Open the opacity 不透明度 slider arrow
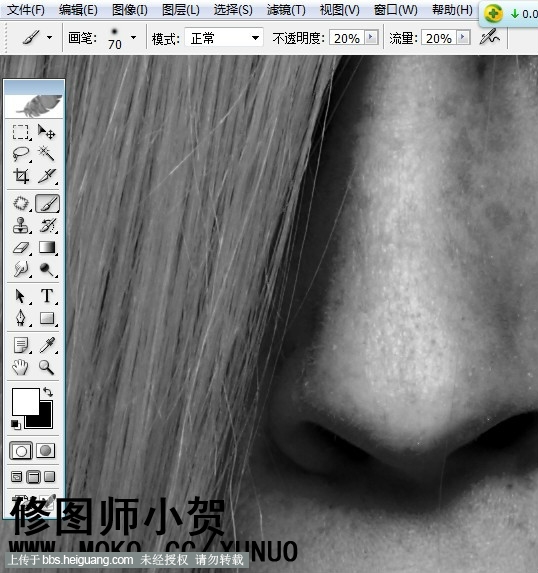This screenshot has width=538, height=573. coord(371,37)
